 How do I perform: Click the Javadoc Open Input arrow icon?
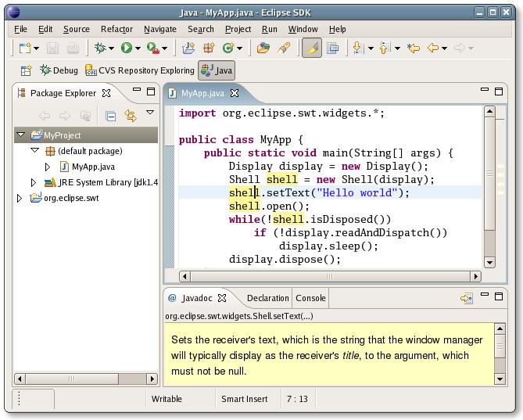click(x=466, y=298)
